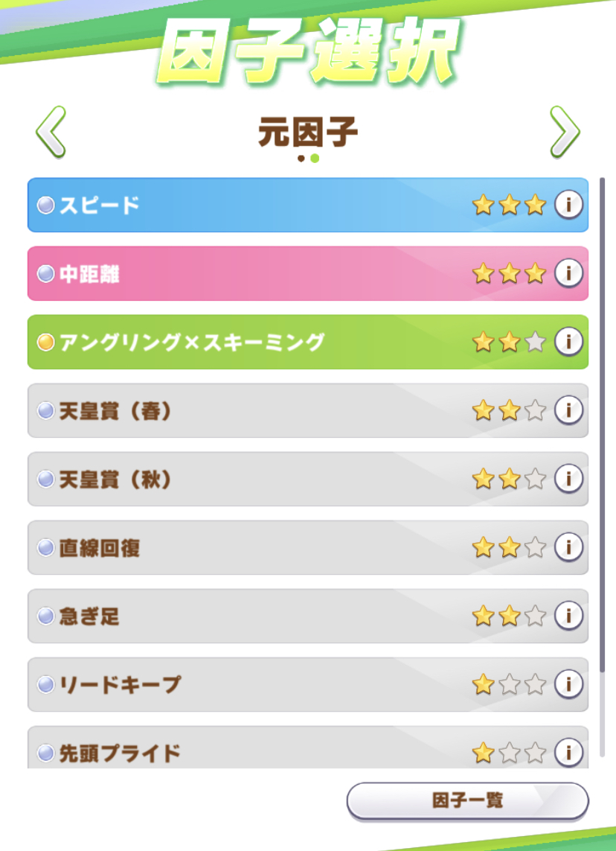View info for 直線回復 skill
The height and width of the screenshot is (851, 616).
569,547
